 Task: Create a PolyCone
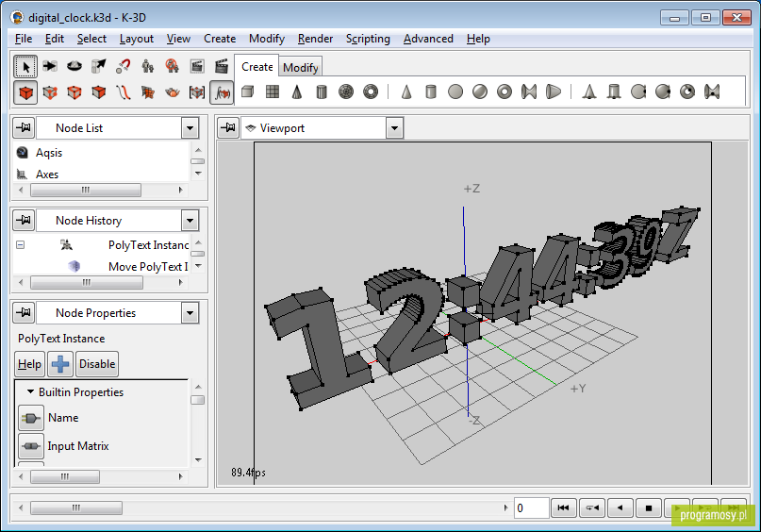click(x=297, y=91)
